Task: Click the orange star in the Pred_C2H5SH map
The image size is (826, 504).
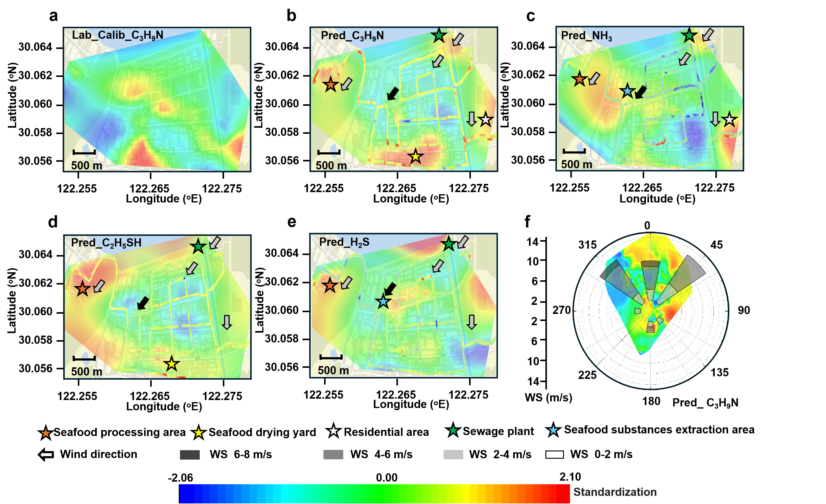Action: click(82, 288)
